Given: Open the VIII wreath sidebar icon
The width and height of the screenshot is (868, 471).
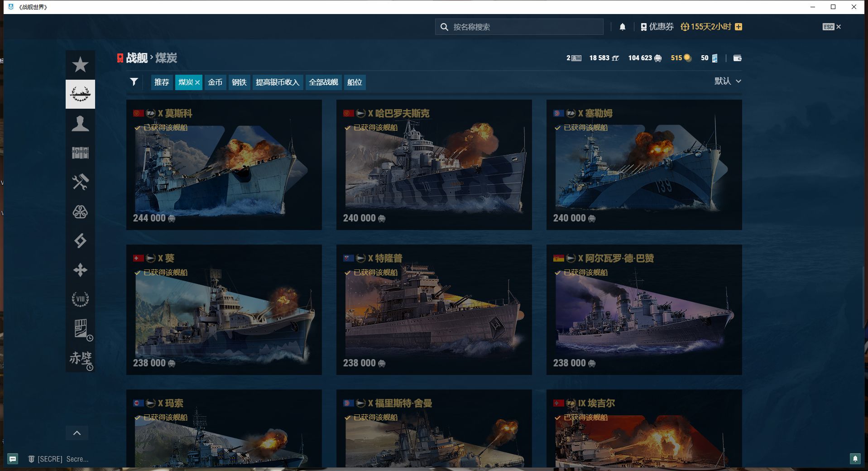Looking at the screenshot, I should pyautogui.click(x=80, y=299).
